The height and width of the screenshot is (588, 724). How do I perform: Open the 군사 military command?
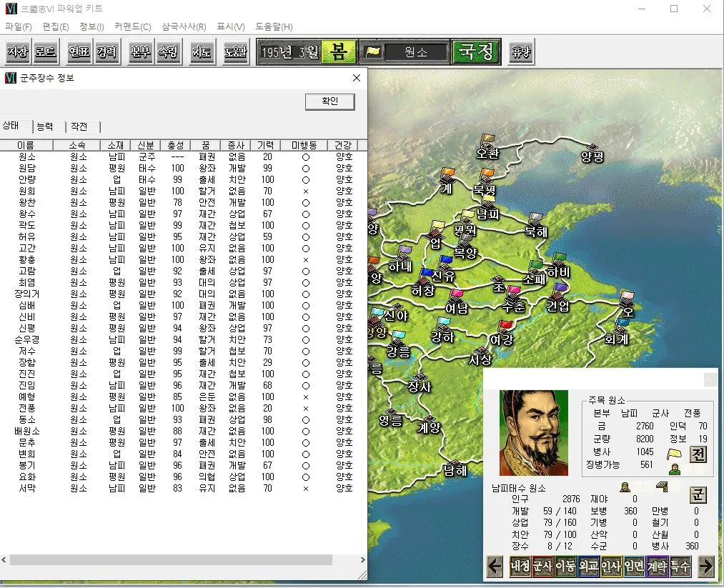542,566
